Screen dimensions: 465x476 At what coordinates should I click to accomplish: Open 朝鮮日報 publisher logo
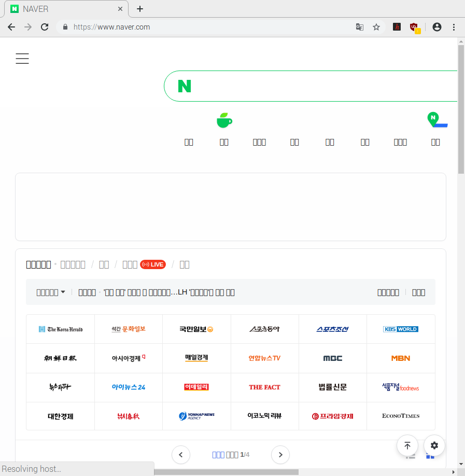pos(61,358)
